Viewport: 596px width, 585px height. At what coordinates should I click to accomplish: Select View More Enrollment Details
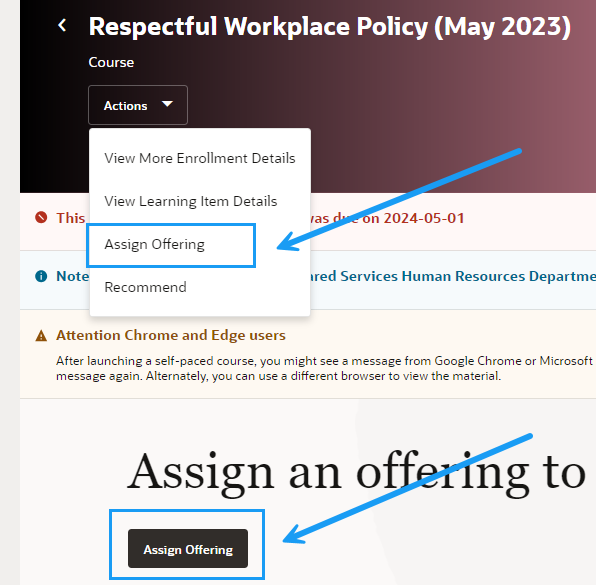[x=200, y=158]
